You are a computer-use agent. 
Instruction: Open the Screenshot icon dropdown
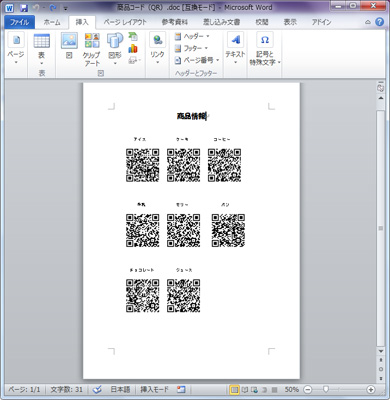coord(134,60)
